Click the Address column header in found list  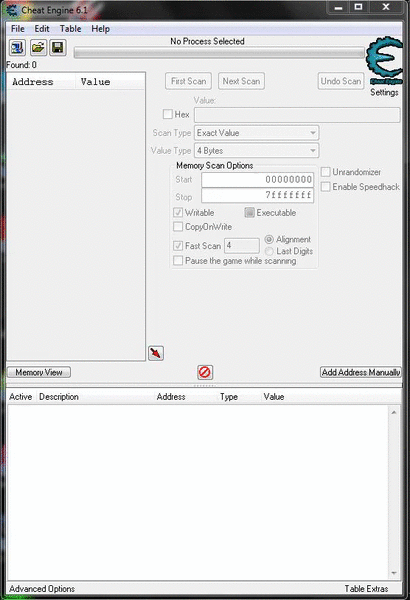[x=41, y=82]
